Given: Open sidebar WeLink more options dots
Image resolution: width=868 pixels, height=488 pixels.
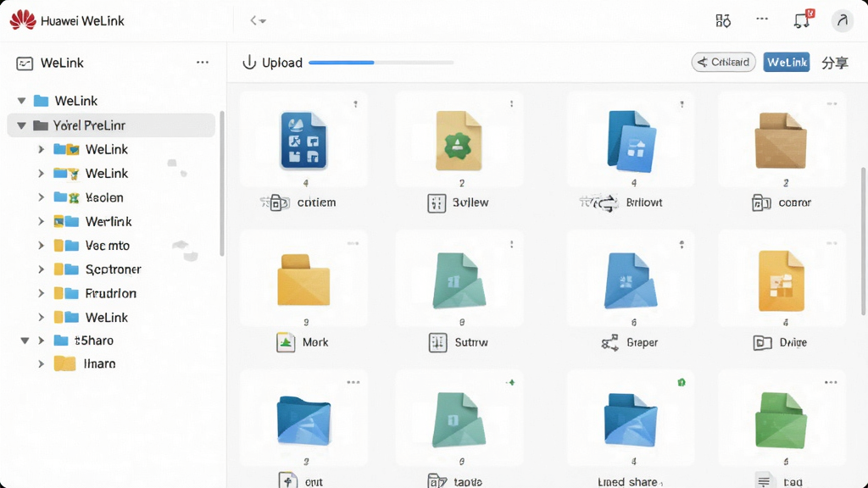Looking at the screenshot, I should point(203,62).
